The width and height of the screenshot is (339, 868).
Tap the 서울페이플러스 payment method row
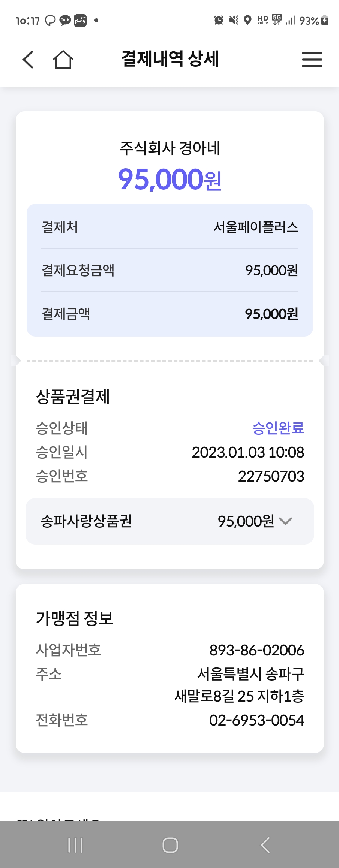(169, 227)
